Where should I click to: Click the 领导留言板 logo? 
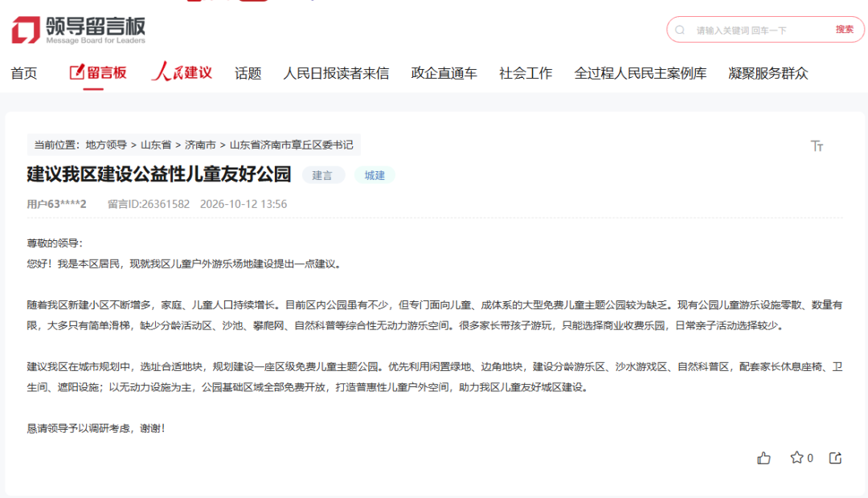pyautogui.click(x=79, y=30)
